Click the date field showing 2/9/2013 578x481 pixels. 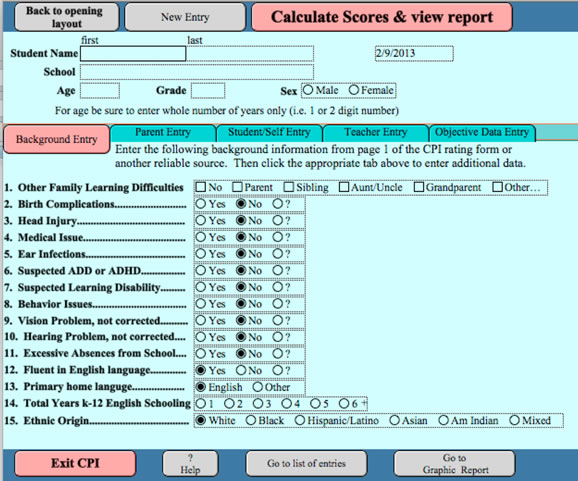[414, 53]
